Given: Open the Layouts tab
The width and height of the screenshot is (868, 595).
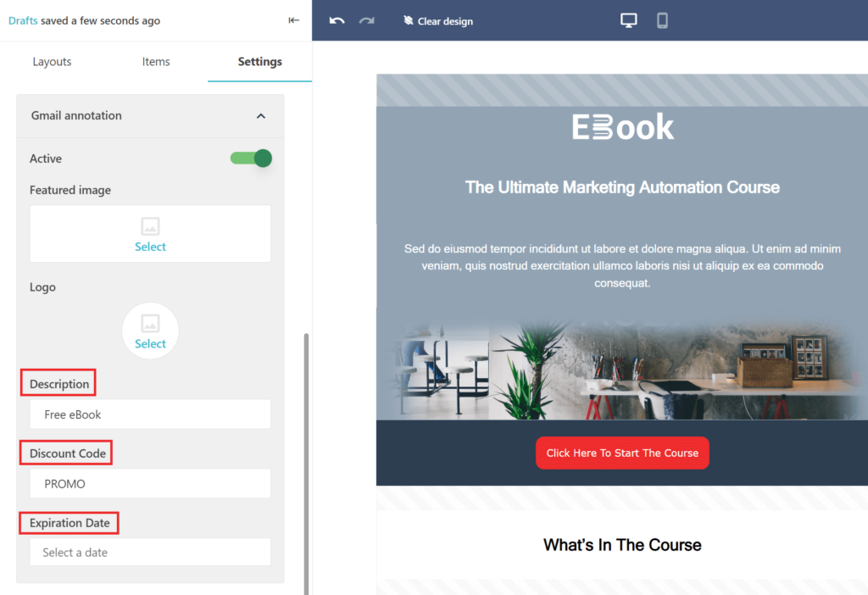Looking at the screenshot, I should (x=52, y=62).
